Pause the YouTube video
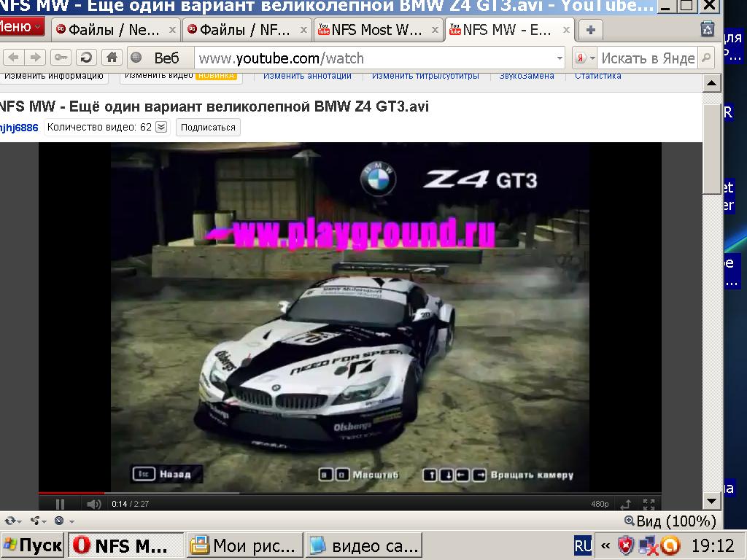Viewport: 747px width, 560px height. point(61,504)
